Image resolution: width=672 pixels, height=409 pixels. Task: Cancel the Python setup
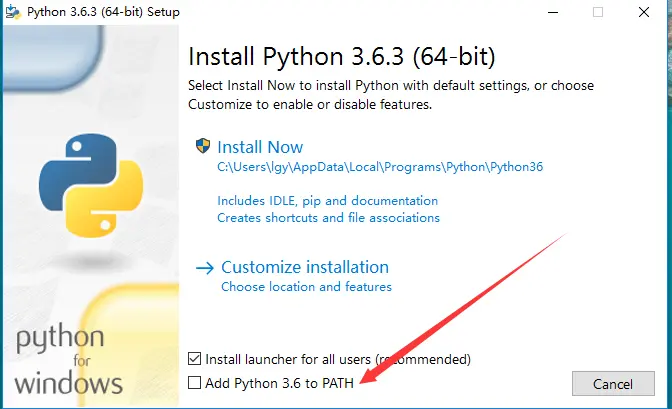[x=613, y=384]
